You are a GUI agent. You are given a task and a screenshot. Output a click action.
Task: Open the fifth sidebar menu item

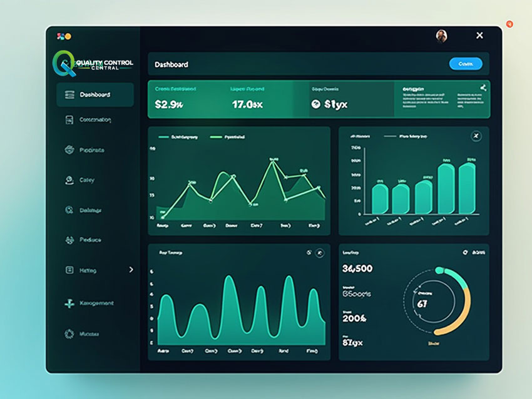90,211
